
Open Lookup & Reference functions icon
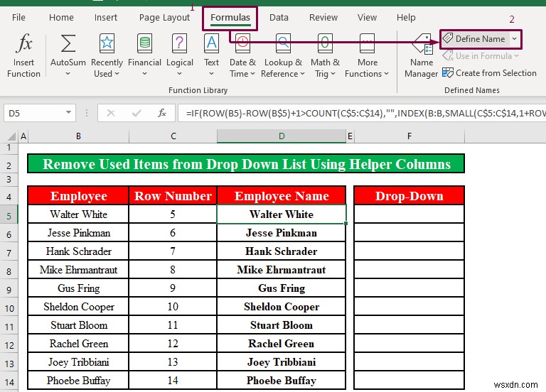click(283, 43)
